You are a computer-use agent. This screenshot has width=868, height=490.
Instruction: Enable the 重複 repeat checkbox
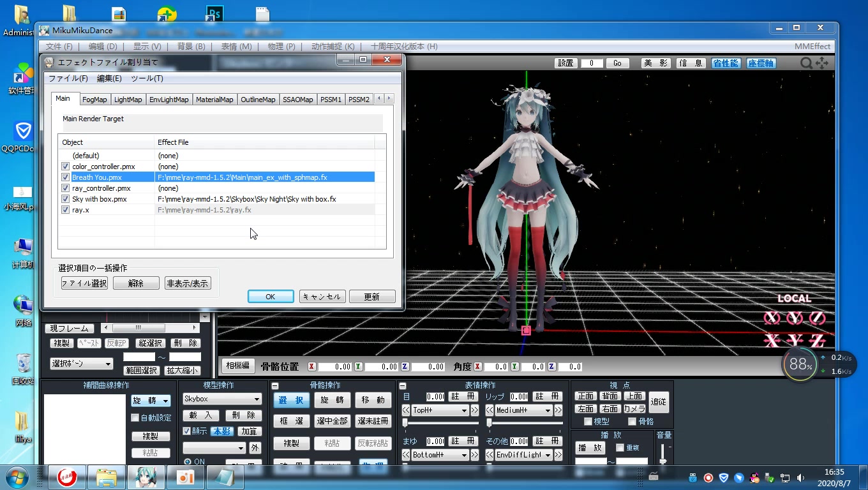click(620, 448)
